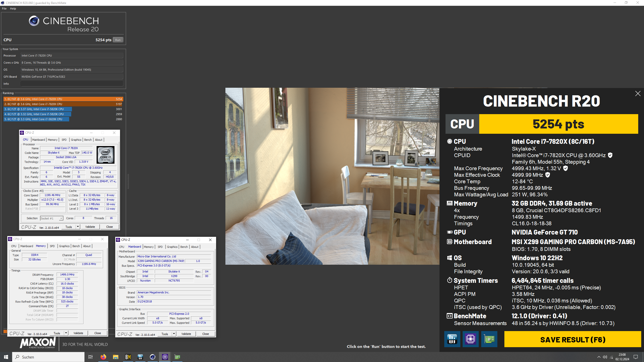
Task: Click the Intel Core i7 logo in CPU-Z
Action: pyautogui.click(x=105, y=155)
